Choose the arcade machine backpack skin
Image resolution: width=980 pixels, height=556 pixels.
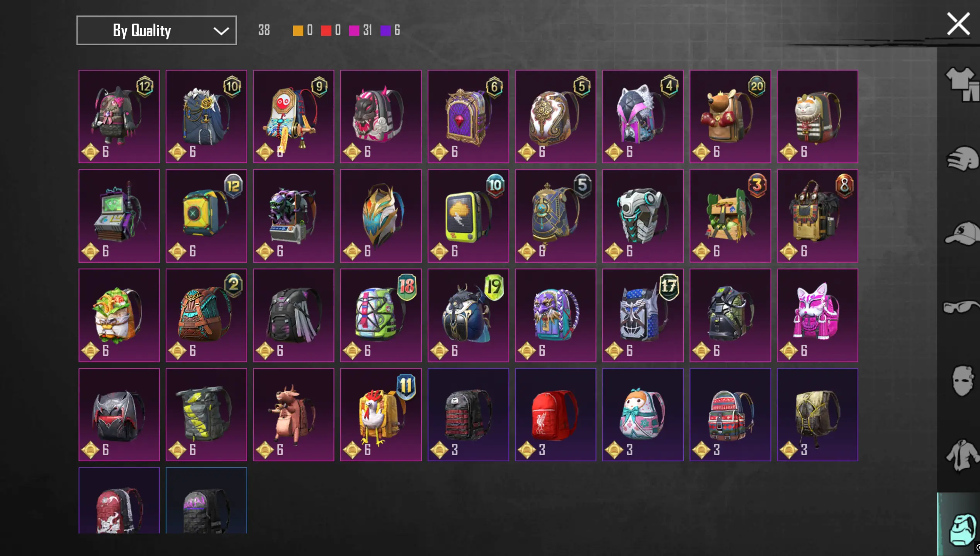(x=119, y=216)
